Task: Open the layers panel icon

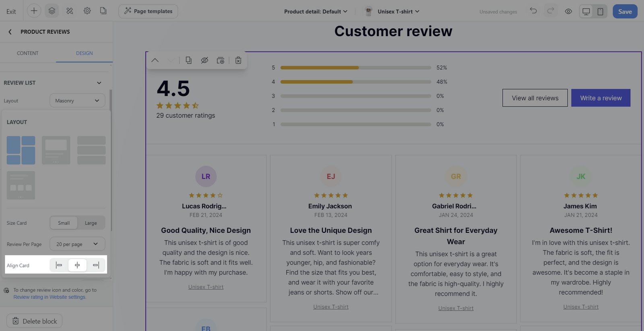Action: (52, 11)
